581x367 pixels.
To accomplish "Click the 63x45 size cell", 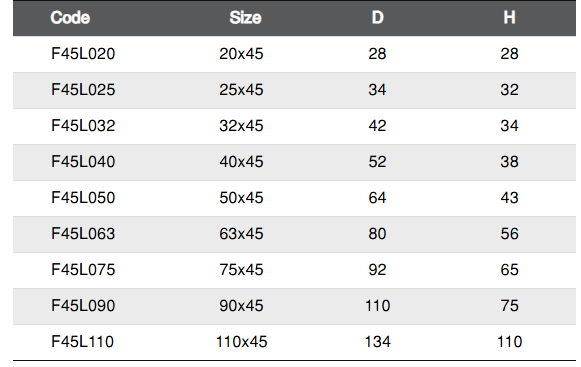I will [241, 234].
